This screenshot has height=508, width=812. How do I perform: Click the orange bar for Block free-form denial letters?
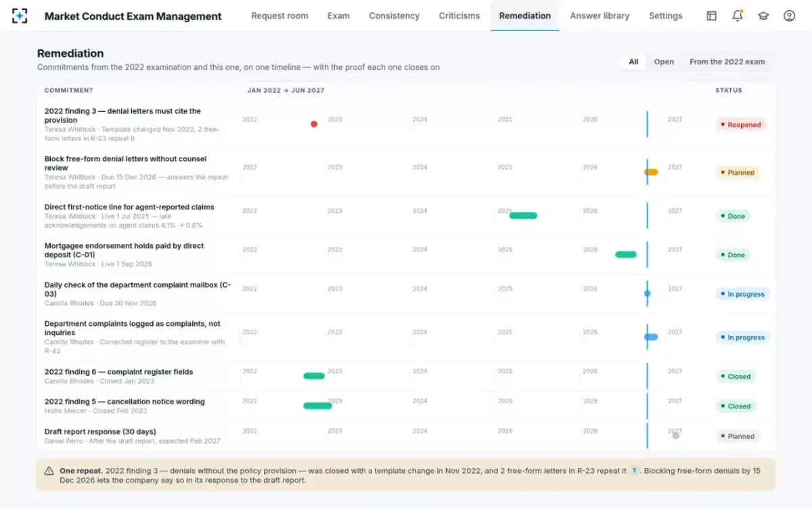[x=651, y=172]
